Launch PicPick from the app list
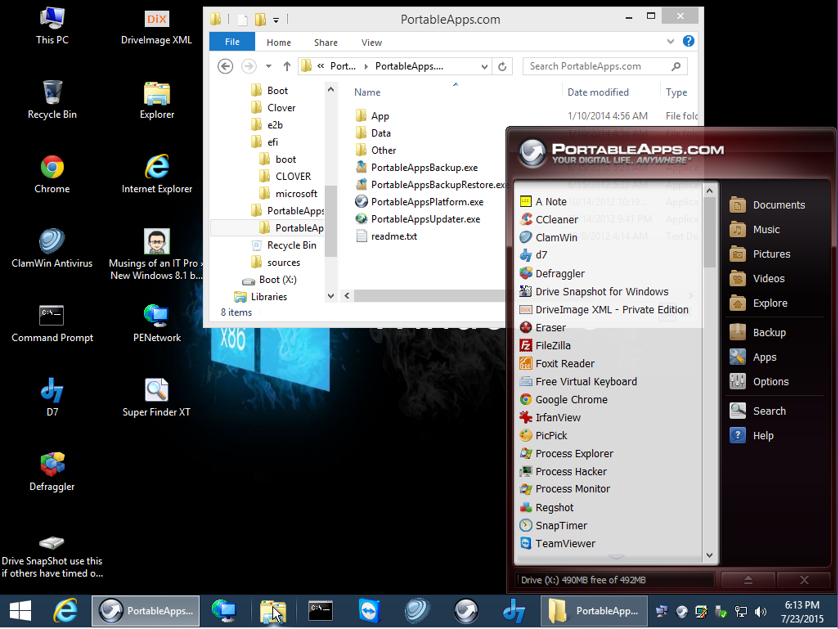This screenshot has height=629, width=840. coord(543,436)
